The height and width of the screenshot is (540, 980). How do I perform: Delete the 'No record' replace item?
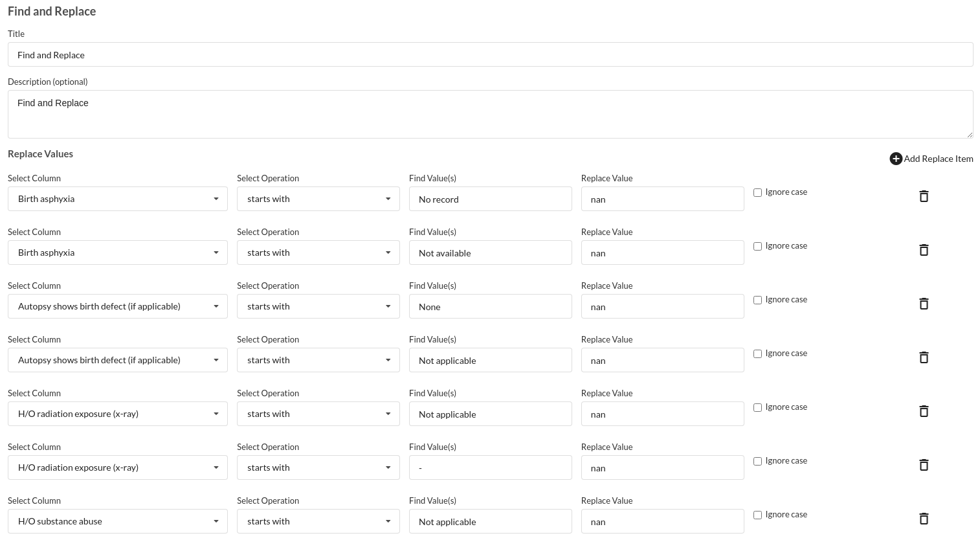tap(924, 196)
